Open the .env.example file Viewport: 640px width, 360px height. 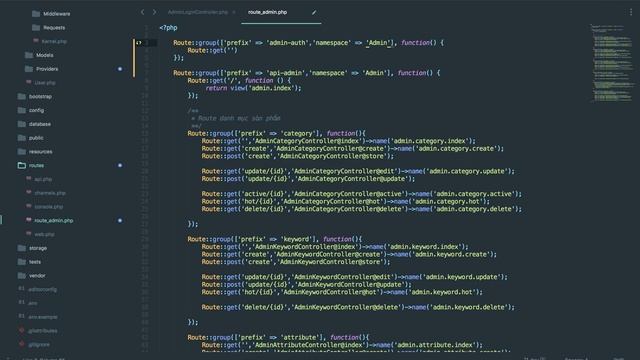coord(43,317)
